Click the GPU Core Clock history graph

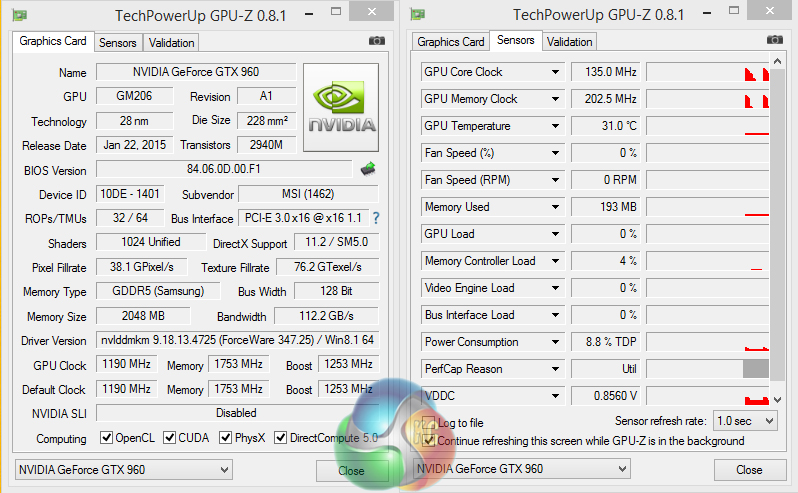[x=707, y=72]
